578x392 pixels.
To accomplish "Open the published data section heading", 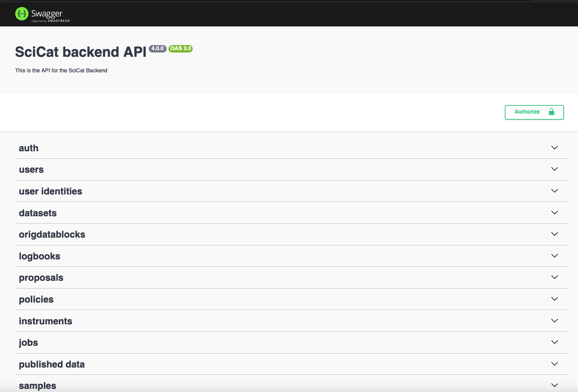I will coord(52,364).
